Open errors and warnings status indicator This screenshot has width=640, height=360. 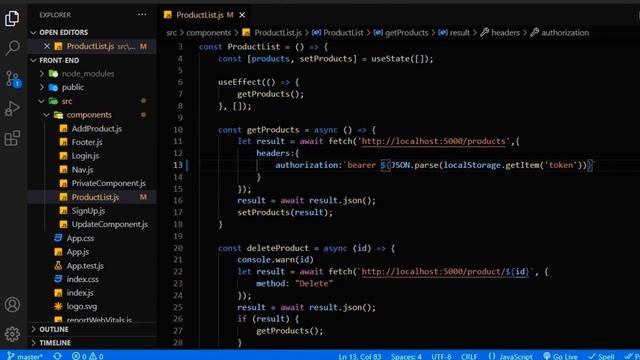point(87,356)
